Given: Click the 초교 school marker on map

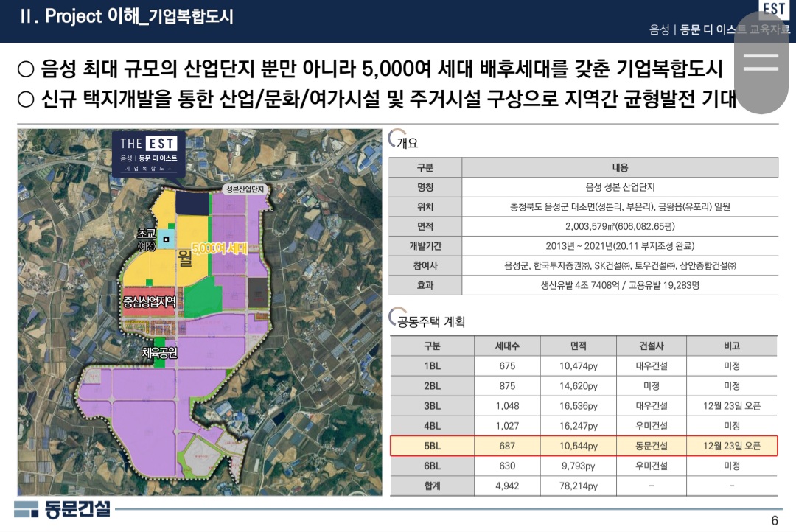Looking at the screenshot, I should [166, 239].
